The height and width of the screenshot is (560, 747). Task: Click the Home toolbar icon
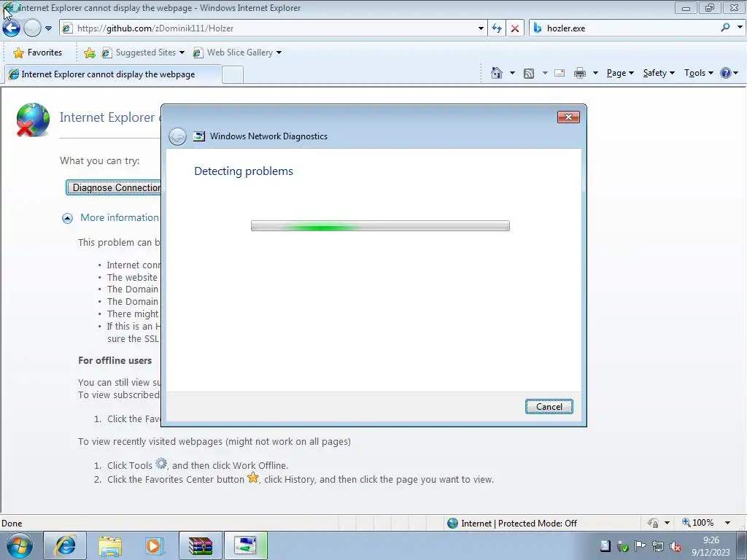[x=497, y=73]
